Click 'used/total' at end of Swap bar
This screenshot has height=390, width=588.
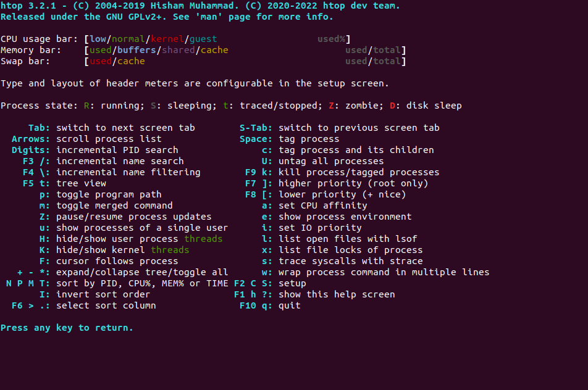373,61
